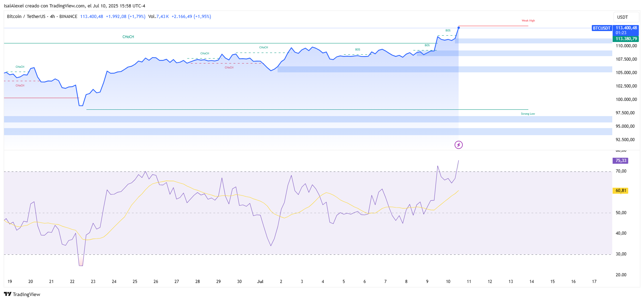Click the green Strong Low label
The height and width of the screenshot is (301, 644).
[x=528, y=114]
